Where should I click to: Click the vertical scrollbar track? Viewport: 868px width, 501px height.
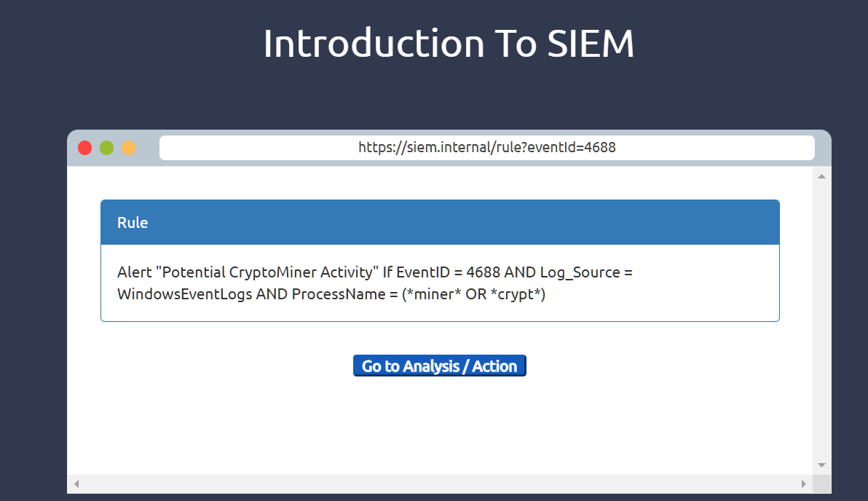pyautogui.click(x=821, y=320)
